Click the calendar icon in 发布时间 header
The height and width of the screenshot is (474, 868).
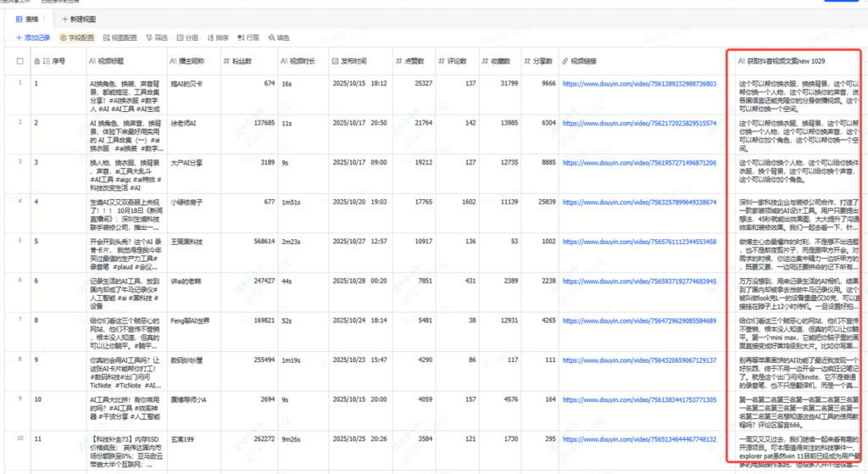[335, 61]
